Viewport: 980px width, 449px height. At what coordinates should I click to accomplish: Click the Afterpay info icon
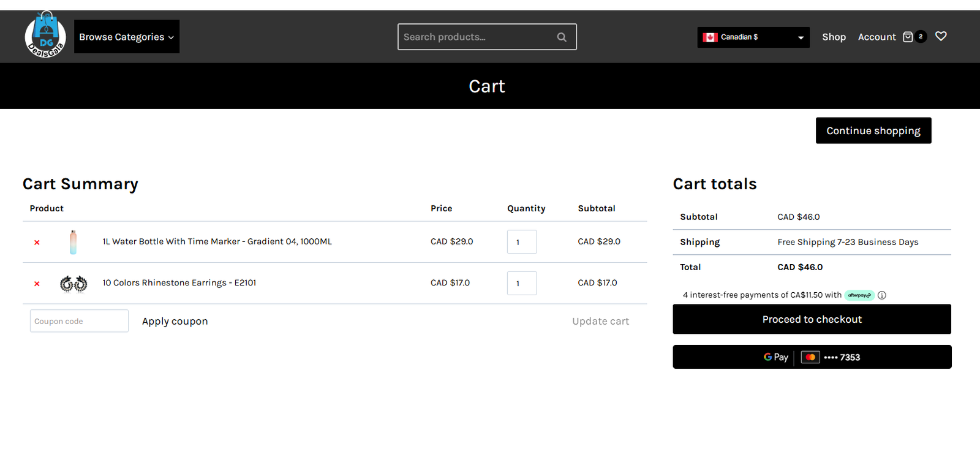pyautogui.click(x=881, y=295)
